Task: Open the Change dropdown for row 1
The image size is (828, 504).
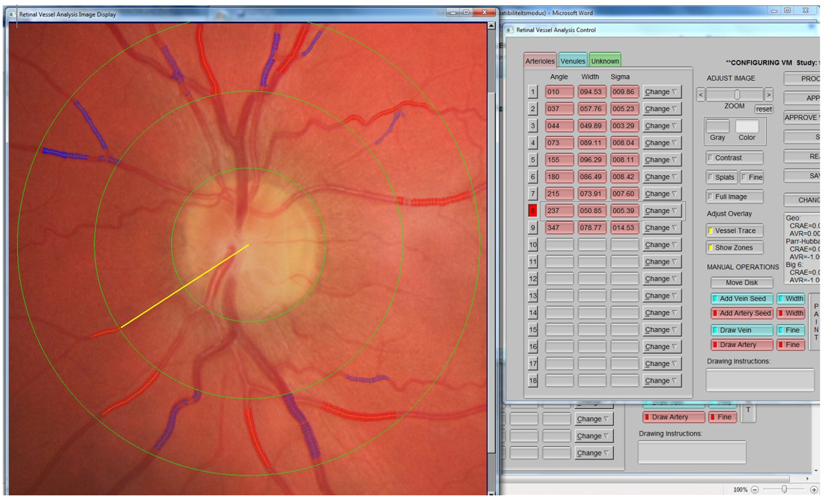Action: click(661, 92)
